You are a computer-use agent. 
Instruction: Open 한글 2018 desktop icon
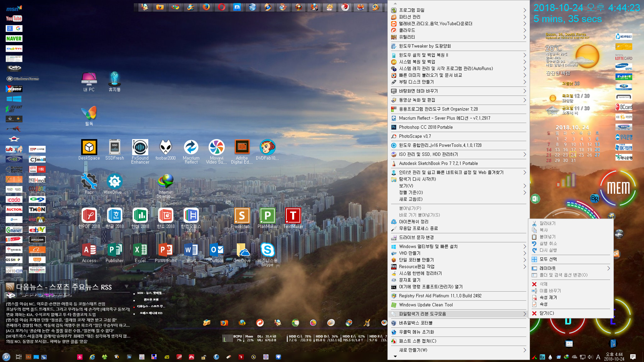(x=114, y=218)
